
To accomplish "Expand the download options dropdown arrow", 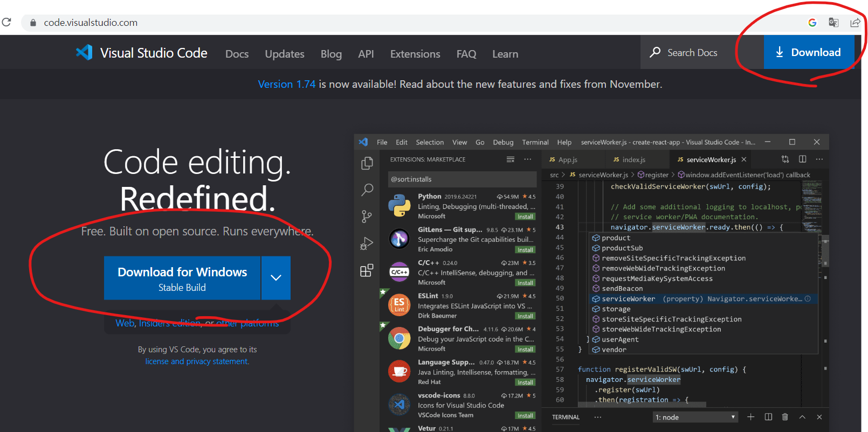I will (276, 278).
